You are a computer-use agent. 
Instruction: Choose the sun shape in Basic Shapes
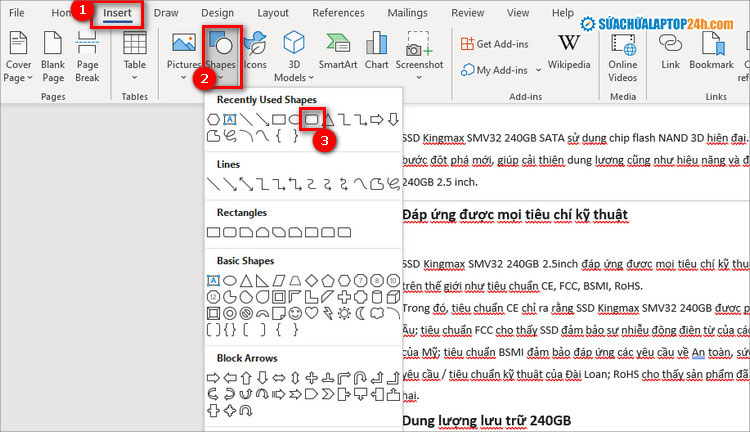tap(343, 314)
